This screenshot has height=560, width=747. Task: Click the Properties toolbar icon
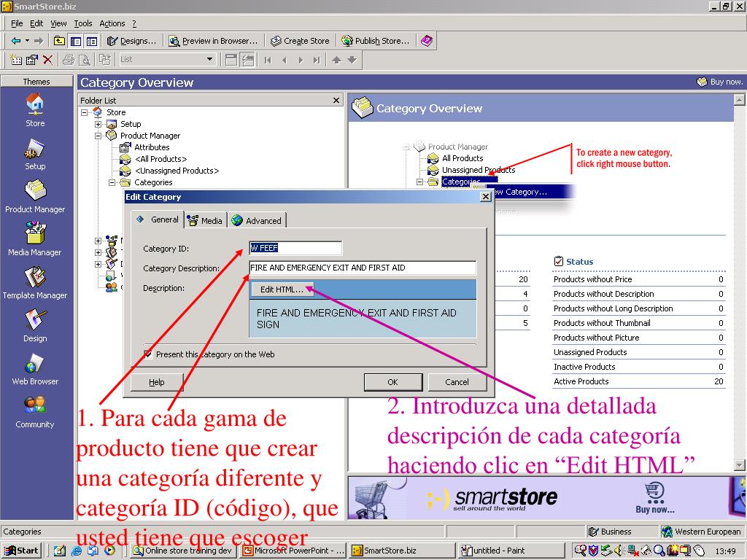[32, 60]
